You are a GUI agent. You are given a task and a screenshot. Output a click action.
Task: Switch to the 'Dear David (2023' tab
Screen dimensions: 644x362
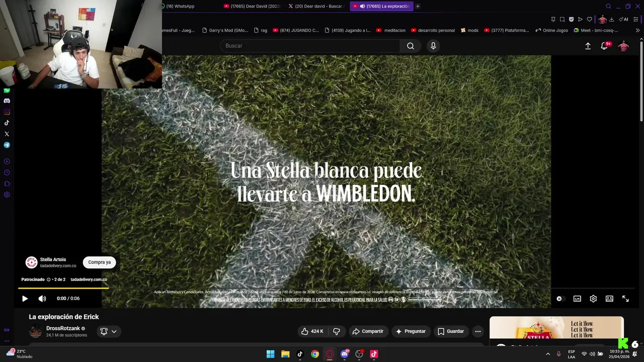252,6
